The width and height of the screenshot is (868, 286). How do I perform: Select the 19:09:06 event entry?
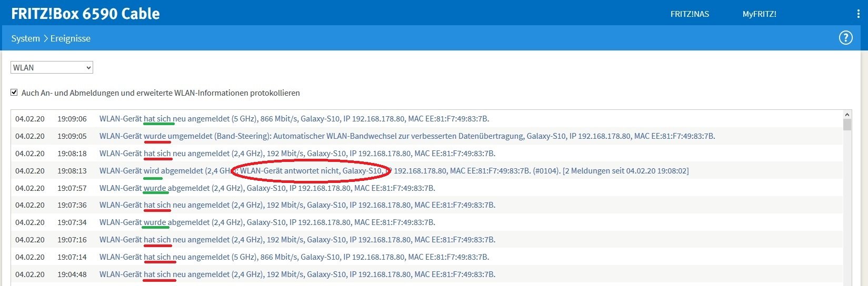coord(427,119)
